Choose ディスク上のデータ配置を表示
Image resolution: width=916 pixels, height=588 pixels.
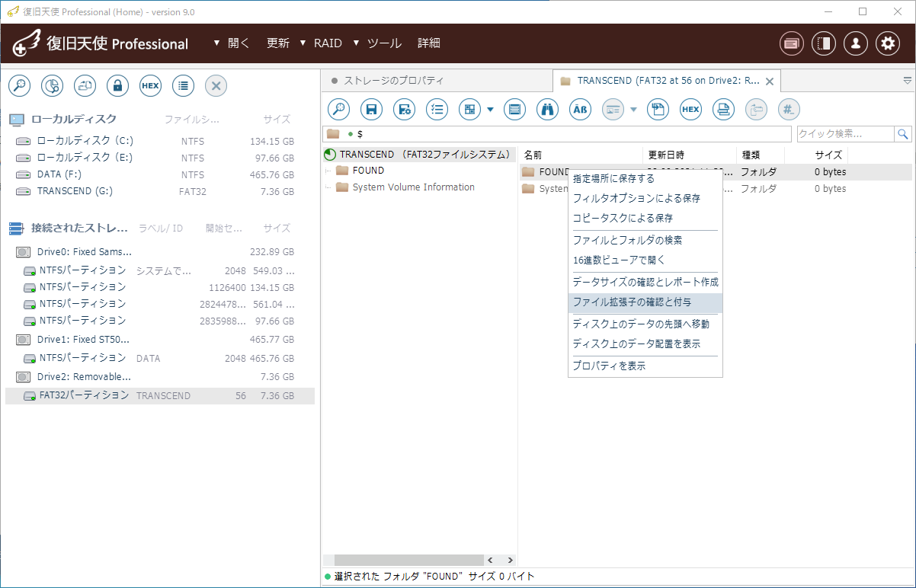(x=645, y=344)
